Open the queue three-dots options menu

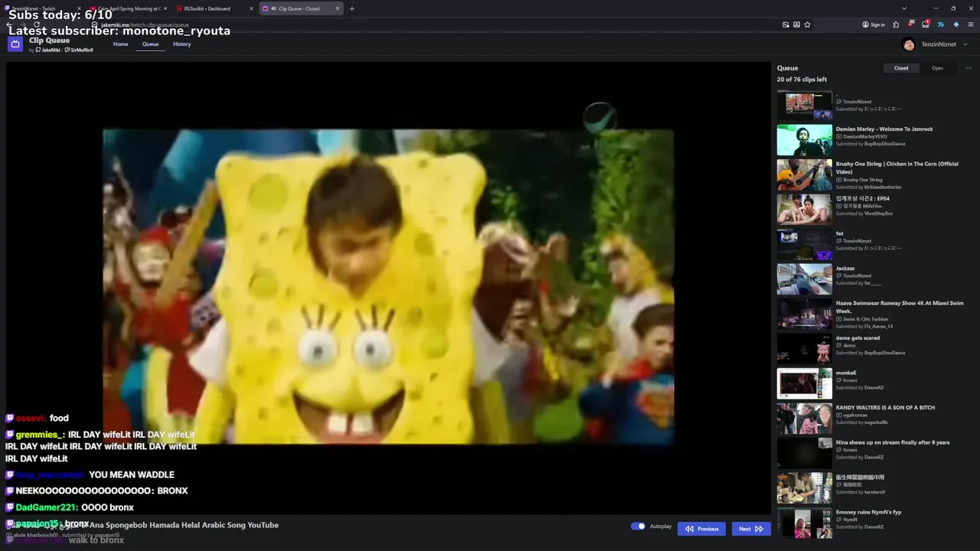point(969,68)
